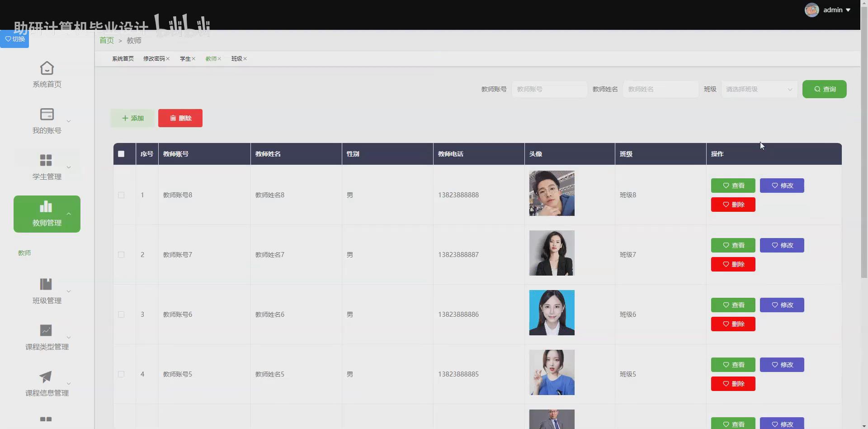The width and height of the screenshot is (868, 429).
Task: Click the 课程信息管理 paper plane icon
Action: [x=46, y=377]
